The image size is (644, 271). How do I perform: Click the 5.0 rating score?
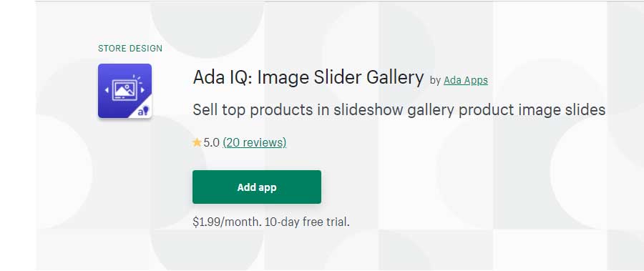click(212, 142)
